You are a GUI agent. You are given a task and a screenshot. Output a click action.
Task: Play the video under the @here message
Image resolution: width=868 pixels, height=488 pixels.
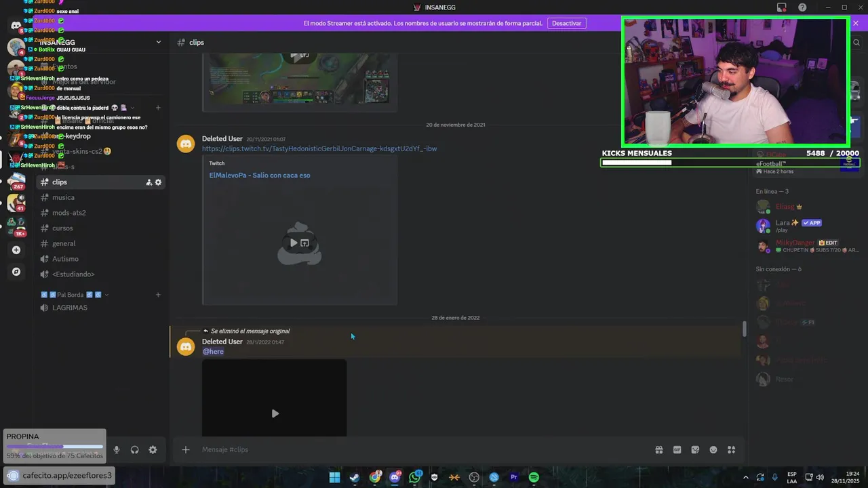pos(275,413)
